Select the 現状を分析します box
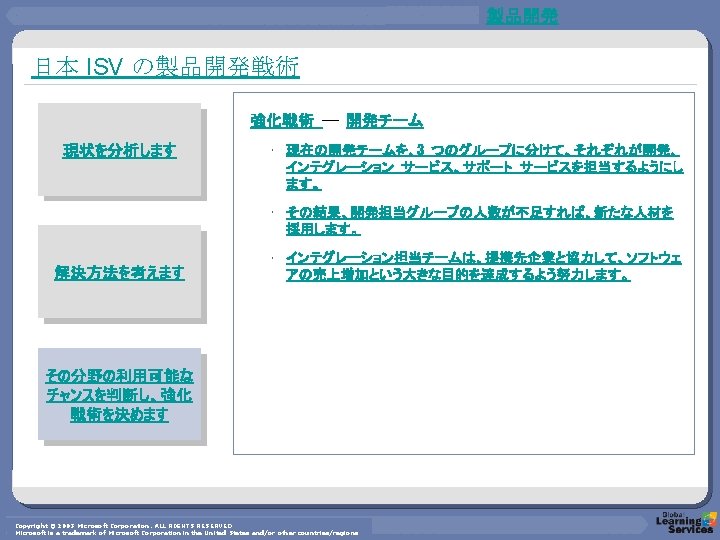 [x=119, y=150]
